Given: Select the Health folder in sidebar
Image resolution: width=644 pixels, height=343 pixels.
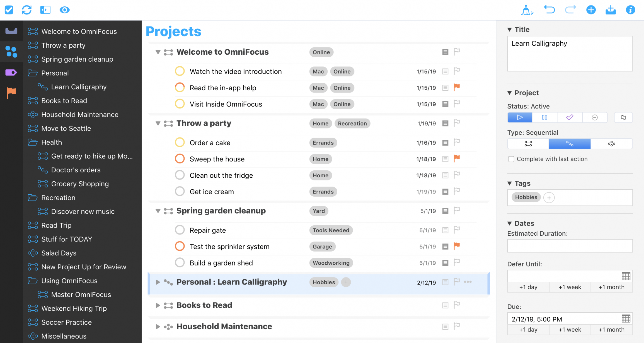Looking at the screenshot, I should (x=52, y=142).
